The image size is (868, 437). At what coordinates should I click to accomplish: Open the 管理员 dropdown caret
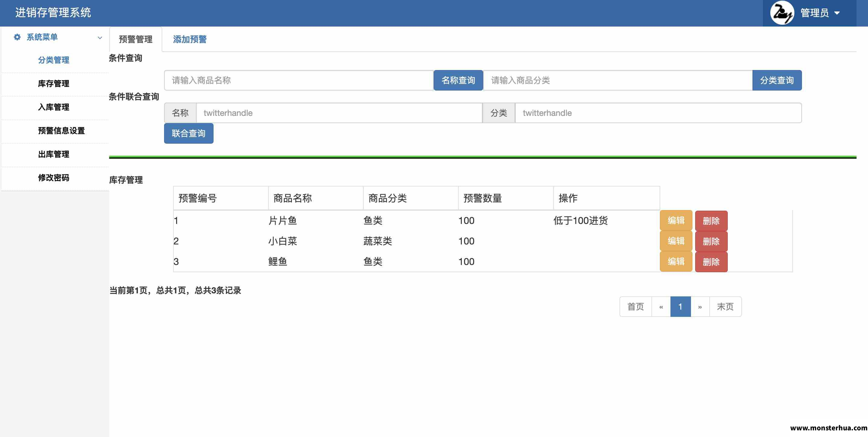837,13
